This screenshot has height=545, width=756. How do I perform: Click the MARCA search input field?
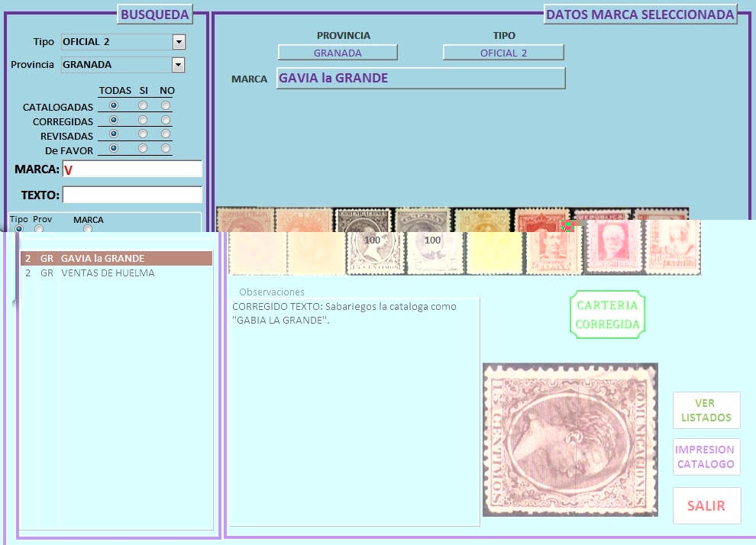[132, 169]
